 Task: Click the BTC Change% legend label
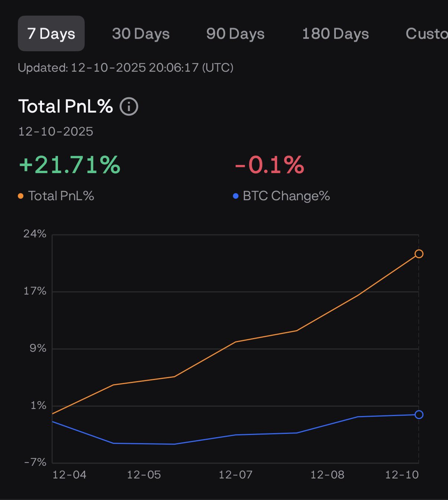pos(286,196)
